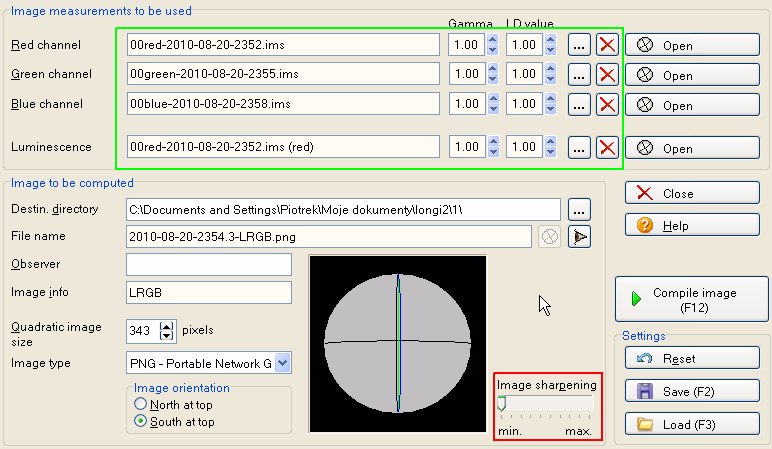Open the Image type dropdown
Viewport: 772px width, 449px height.
coord(282,363)
